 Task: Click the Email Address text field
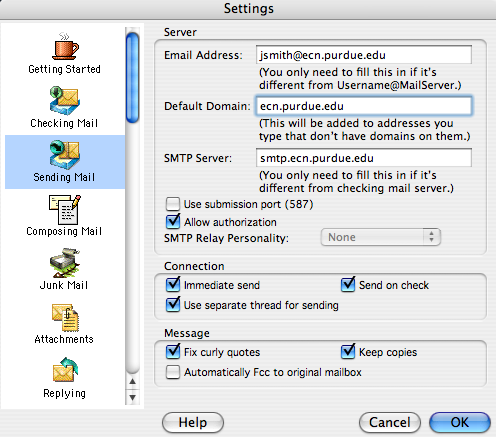pyautogui.click(x=364, y=55)
